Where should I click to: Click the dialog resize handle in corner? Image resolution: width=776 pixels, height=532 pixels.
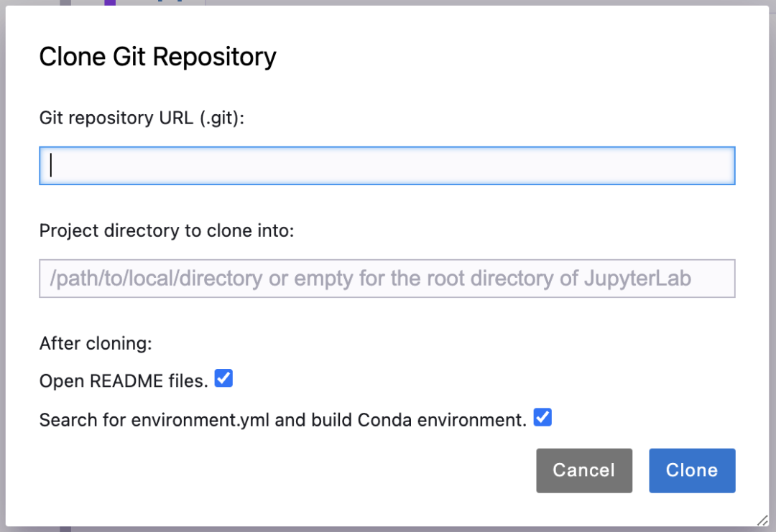762,520
